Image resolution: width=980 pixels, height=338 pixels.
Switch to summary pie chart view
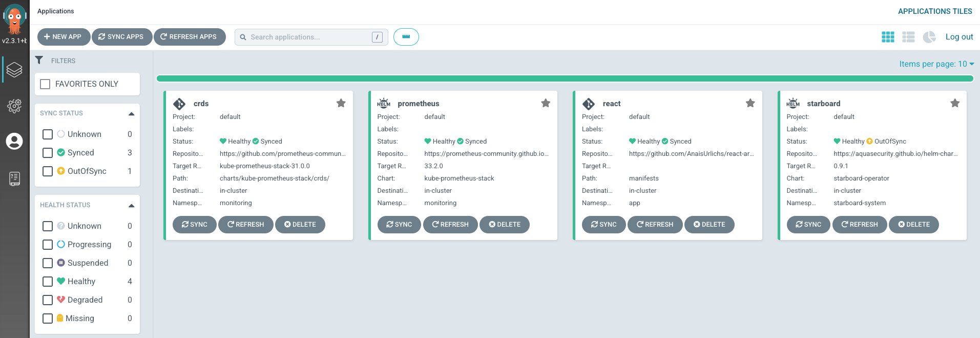tap(929, 37)
